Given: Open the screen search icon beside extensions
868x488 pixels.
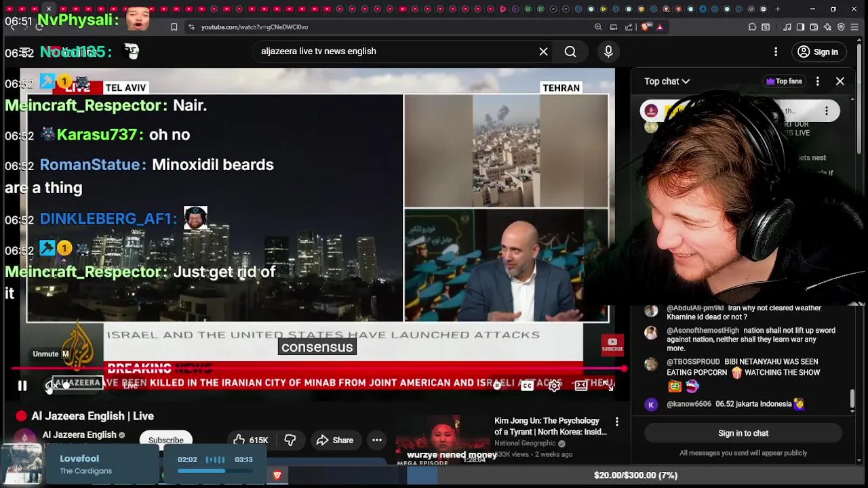Looking at the screenshot, I should coord(766,27).
